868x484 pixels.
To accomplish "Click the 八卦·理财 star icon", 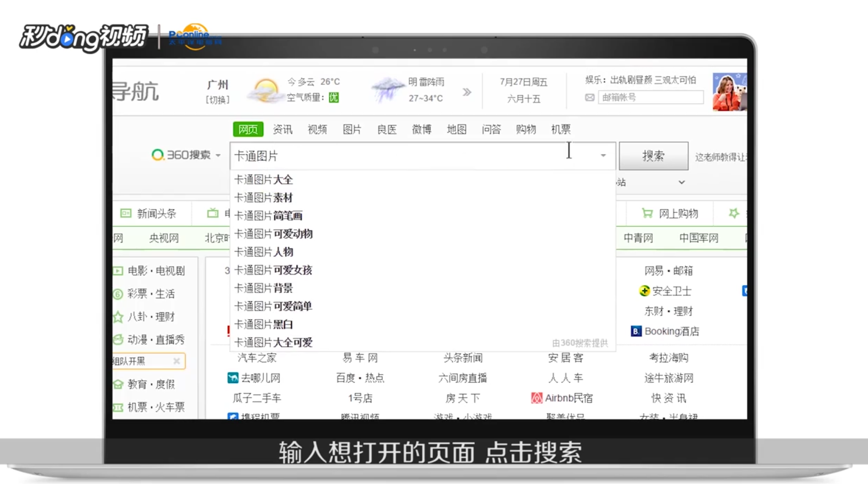I will [x=117, y=317].
